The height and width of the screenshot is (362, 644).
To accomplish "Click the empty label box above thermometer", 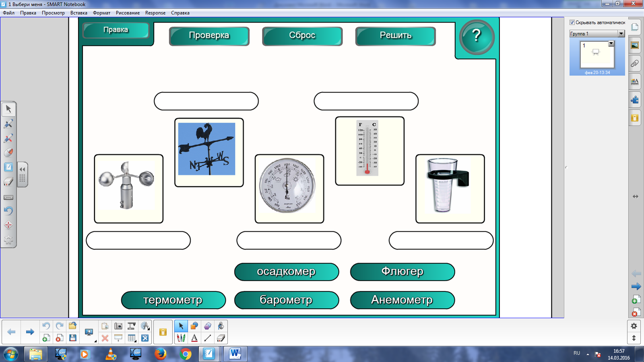I will click(x=366, y=101).
